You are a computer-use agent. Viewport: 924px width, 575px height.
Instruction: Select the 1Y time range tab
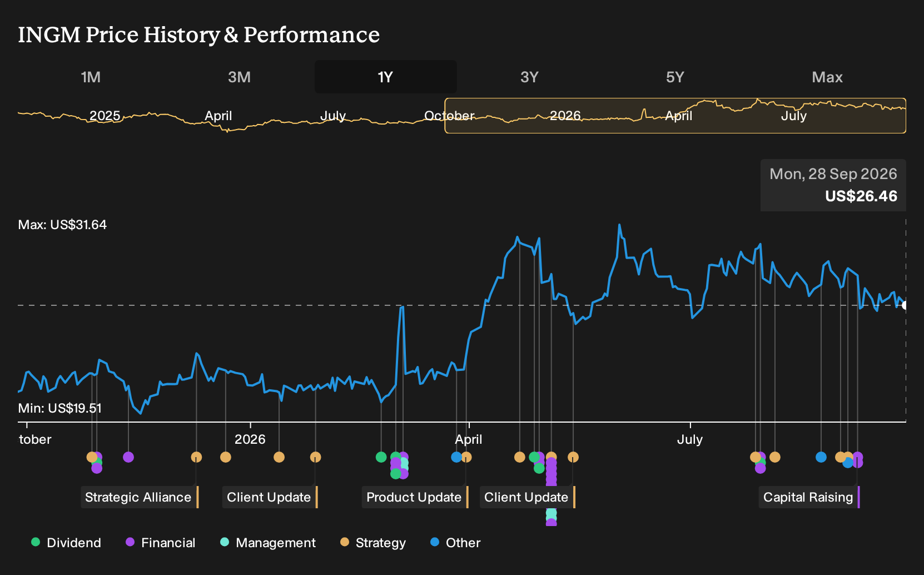[x=386, y=77]
